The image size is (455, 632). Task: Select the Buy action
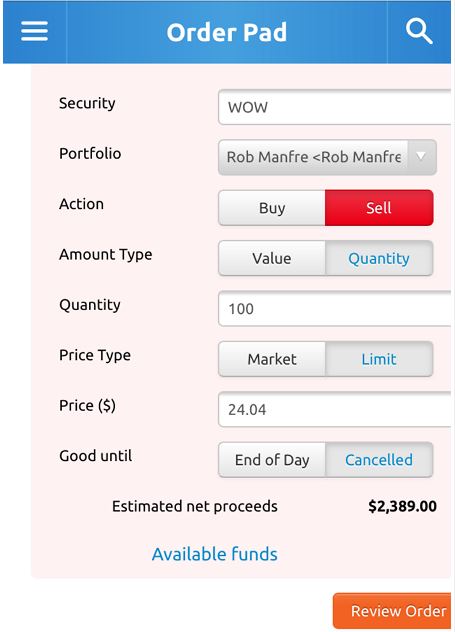click(x=272, y=208)
